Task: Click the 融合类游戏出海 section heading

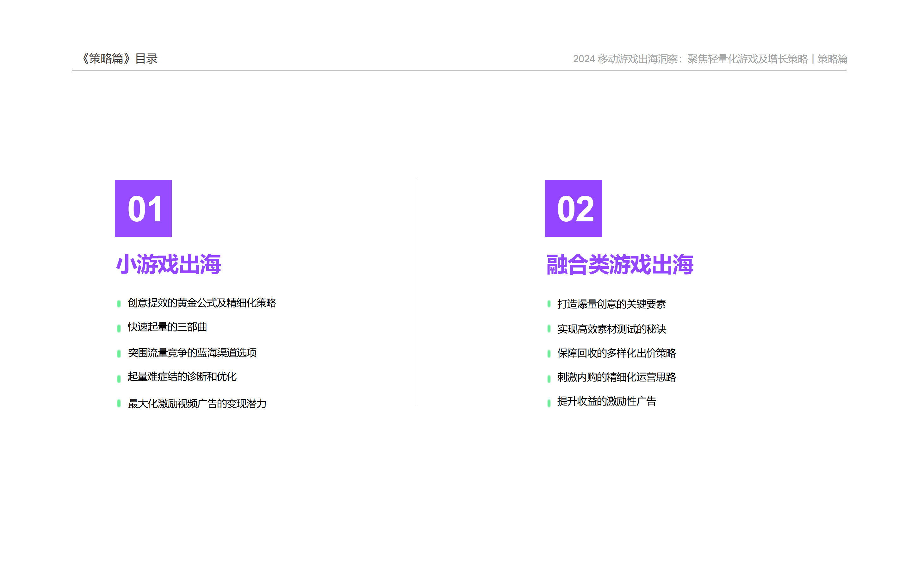Action: click(619, 264)
